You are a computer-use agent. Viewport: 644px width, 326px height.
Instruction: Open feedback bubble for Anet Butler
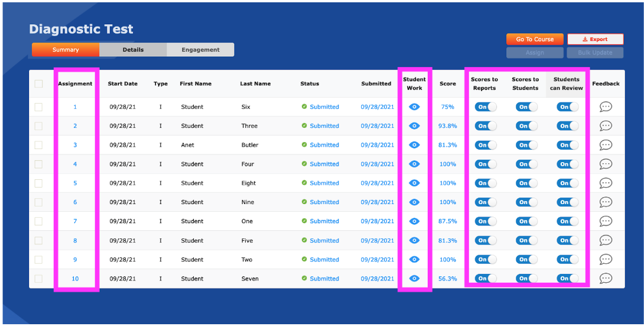point(606,145)
